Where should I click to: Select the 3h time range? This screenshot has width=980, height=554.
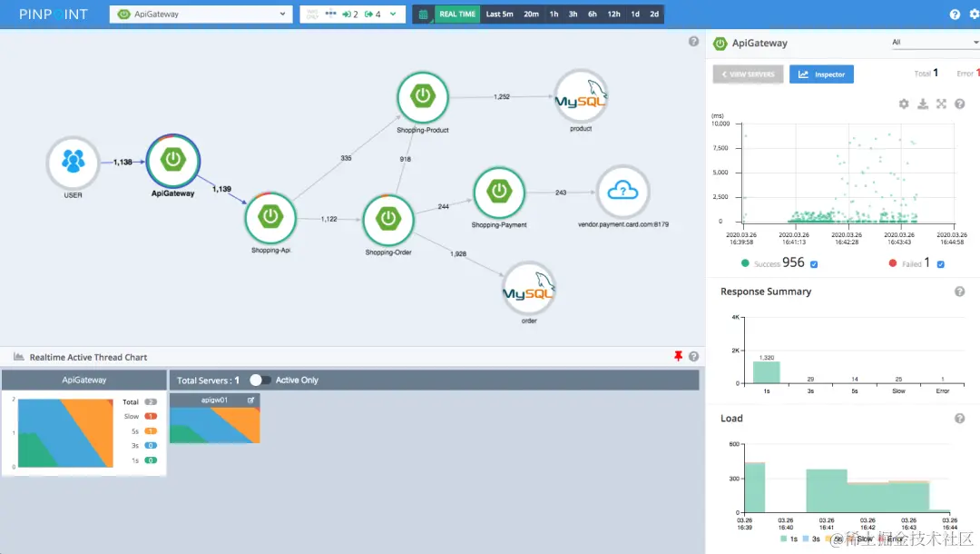pos(573,14)
